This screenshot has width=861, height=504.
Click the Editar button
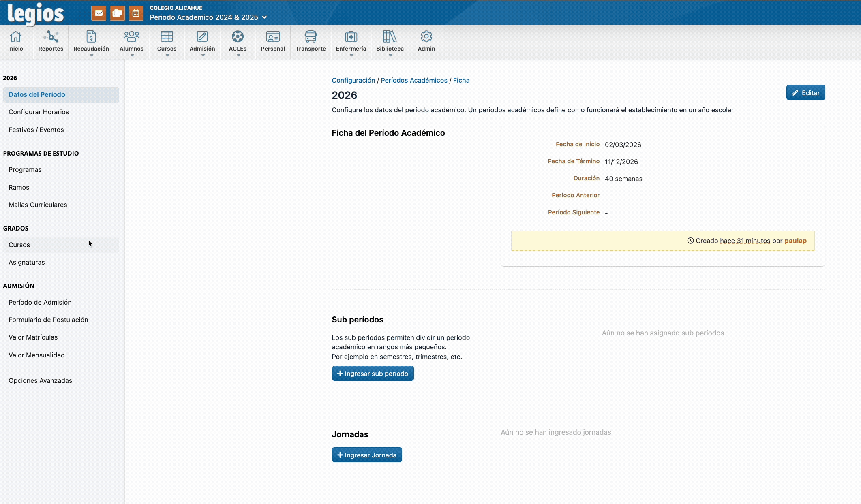pyautogui.click(x=805, y=93)
